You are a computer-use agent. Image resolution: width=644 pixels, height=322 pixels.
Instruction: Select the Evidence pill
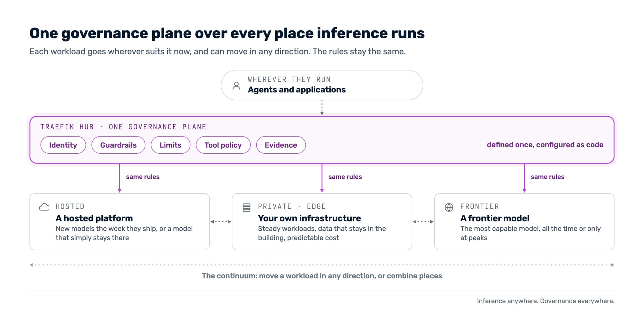pos(281,145)
